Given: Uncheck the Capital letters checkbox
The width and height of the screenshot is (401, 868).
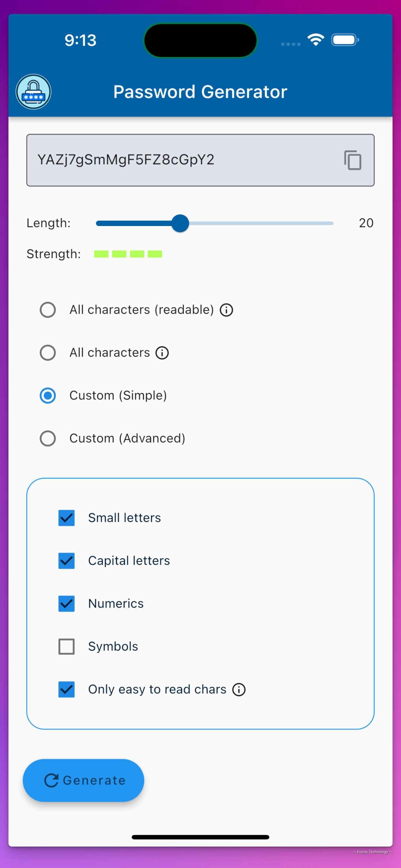Looking at the screenshot, I should (x=67, y=561).
